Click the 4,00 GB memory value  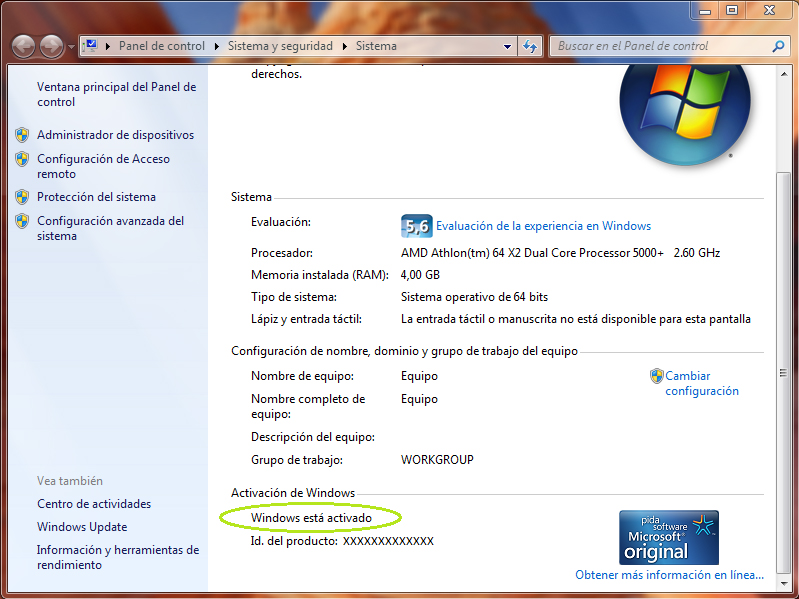pyautogui.click(x=420, y=275)
